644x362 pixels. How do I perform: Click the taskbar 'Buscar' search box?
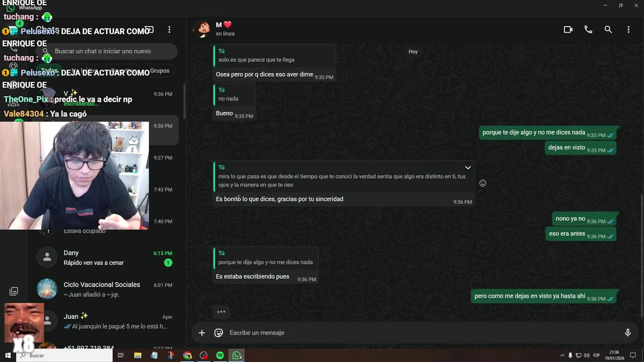tap(65, 355)
